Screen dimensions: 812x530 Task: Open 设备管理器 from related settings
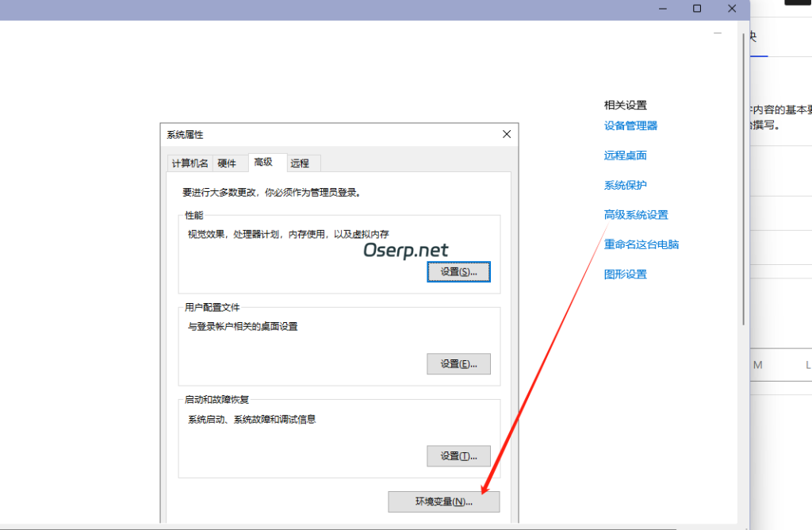point(629,125)
